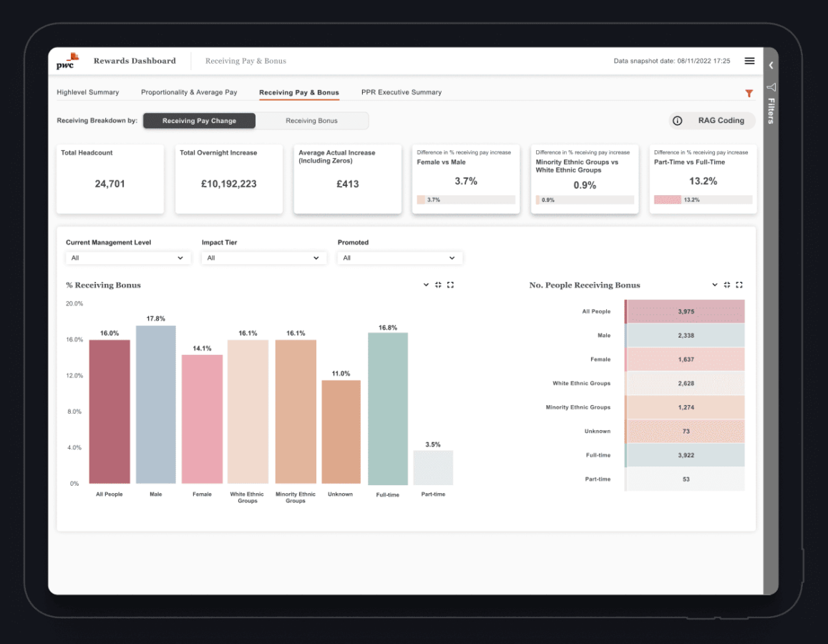Click the orange filter funnel icon
The width and height of the screenshot is (828, 644).
click(x=749, y=93)
